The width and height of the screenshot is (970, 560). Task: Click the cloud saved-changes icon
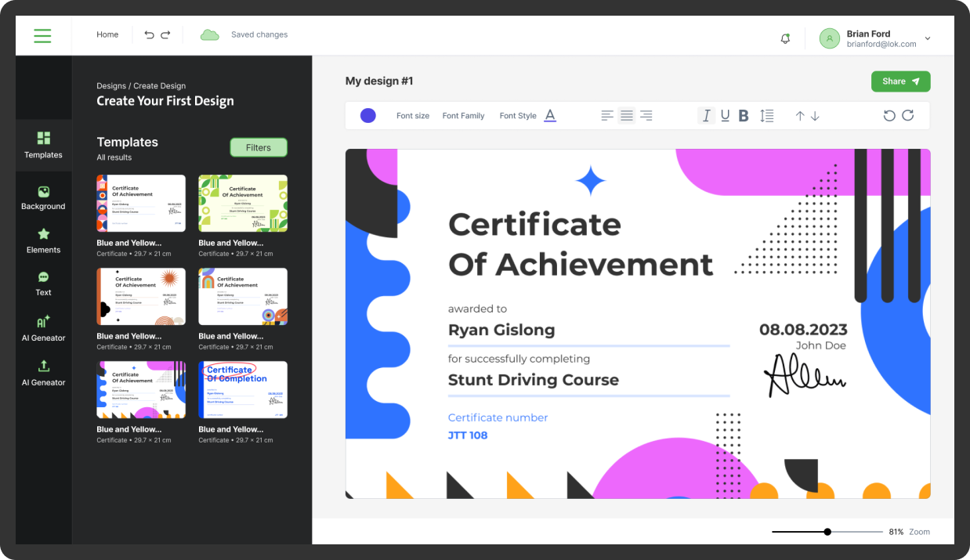pyautogui.click(x=209, y=34)
